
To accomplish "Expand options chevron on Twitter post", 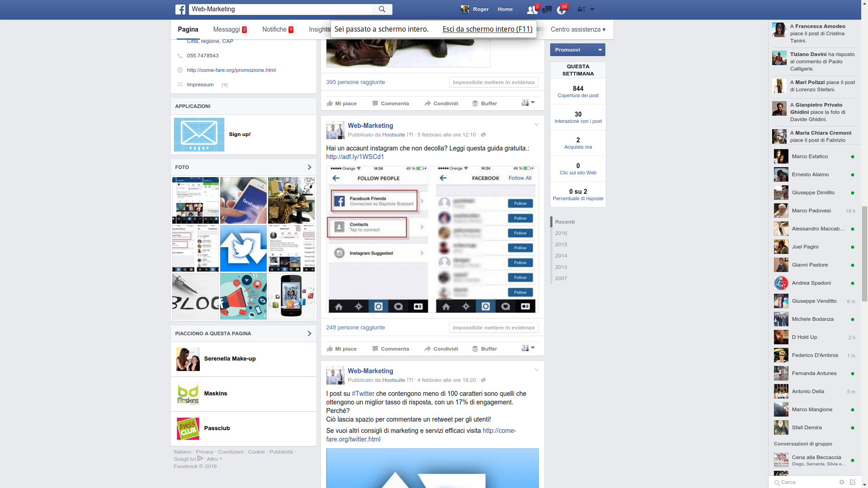I will tap(537, 370).
